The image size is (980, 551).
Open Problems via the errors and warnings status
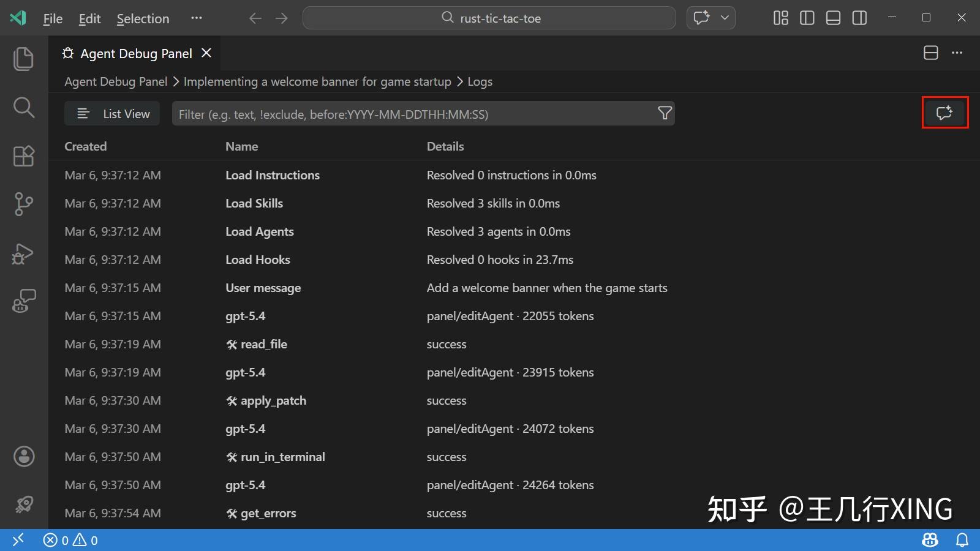(70, 540)
